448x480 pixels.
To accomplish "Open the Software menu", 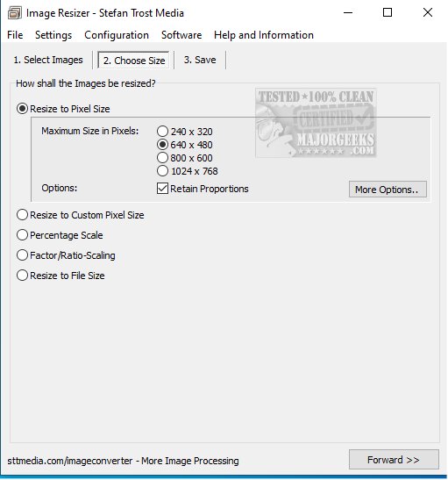I will [x=181, y=35].
